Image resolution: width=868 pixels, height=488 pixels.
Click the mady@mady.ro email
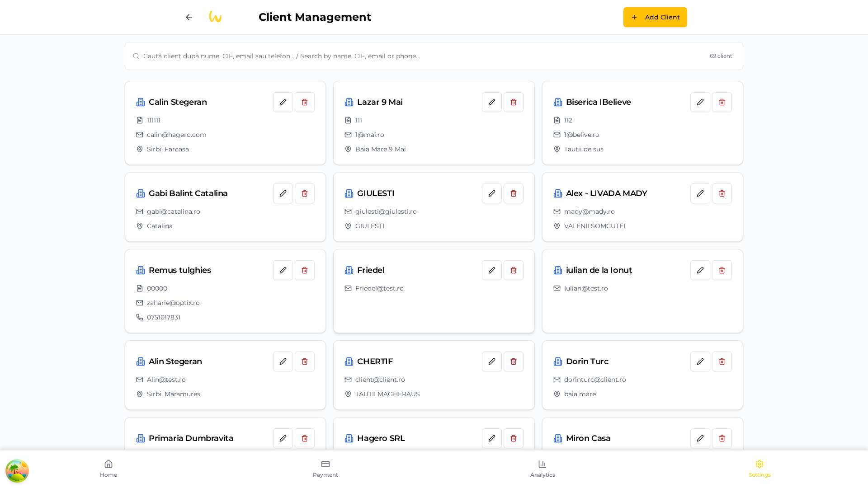[x=590, y=211]
